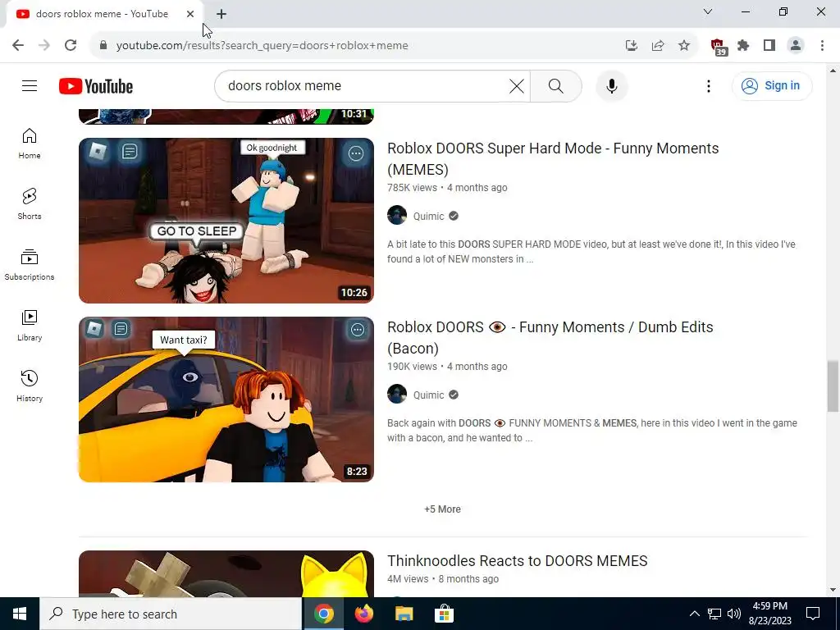The height and width of the screenshot is (630, 840).
Task: Toggle the Chrome side panel
Action: pyautogui.click(x=769, y=45)
